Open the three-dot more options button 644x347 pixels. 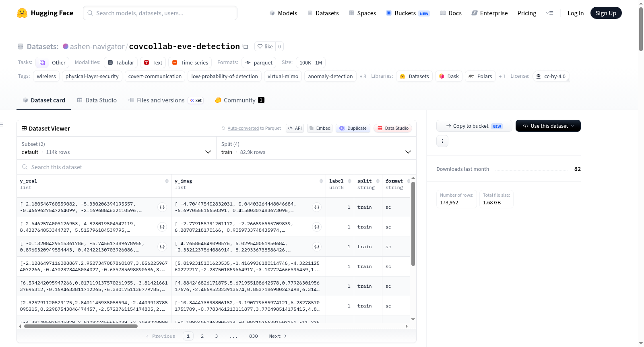tap(442, 141)
